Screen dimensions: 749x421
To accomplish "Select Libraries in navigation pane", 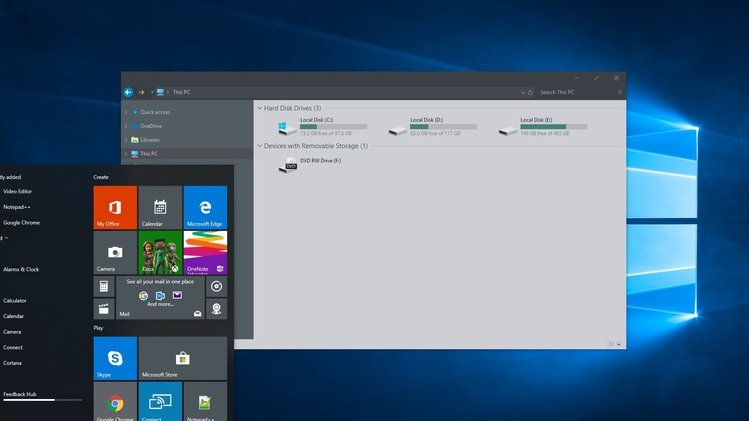I will pos(150,140).
